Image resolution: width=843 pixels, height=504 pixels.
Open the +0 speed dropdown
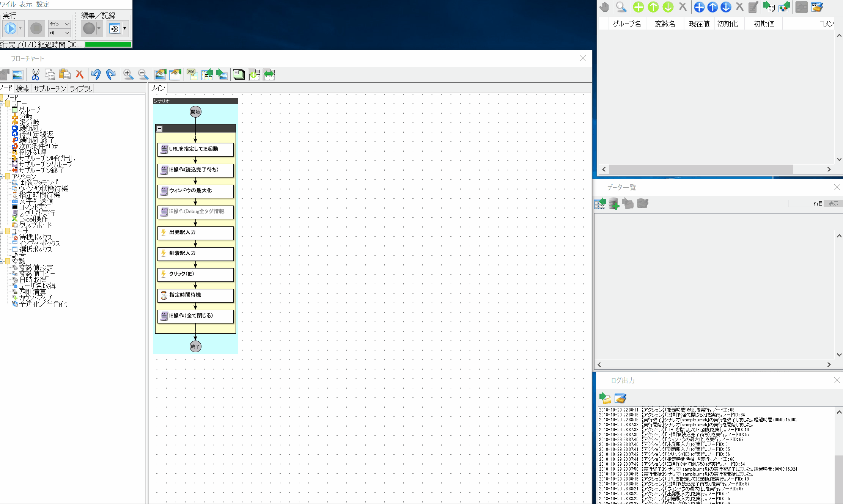(59, 33)
